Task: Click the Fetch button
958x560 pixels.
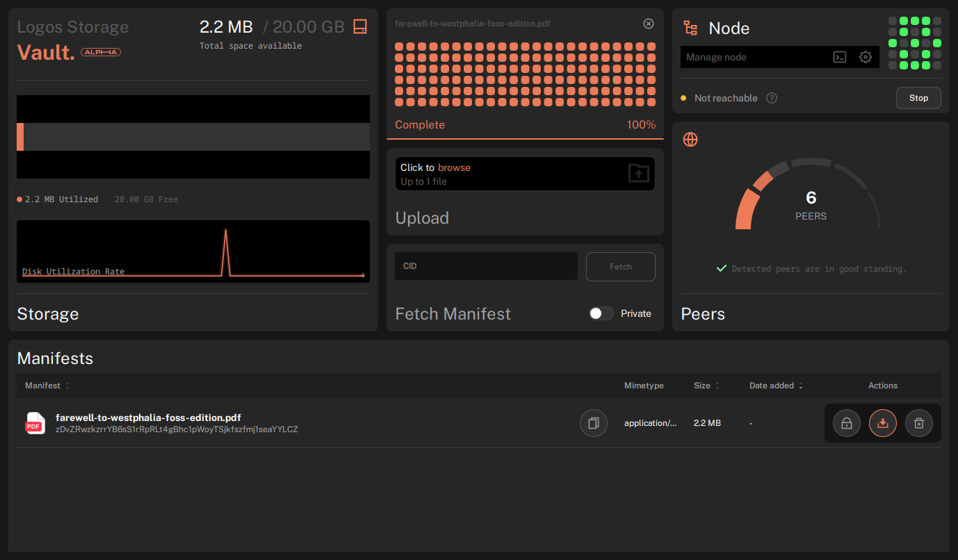Action: (621, 267)
